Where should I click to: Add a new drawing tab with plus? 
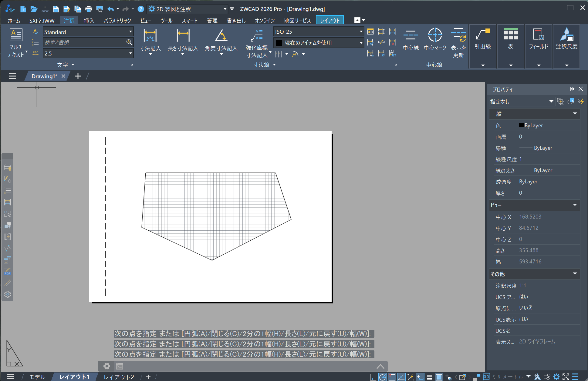pos(78,76)
